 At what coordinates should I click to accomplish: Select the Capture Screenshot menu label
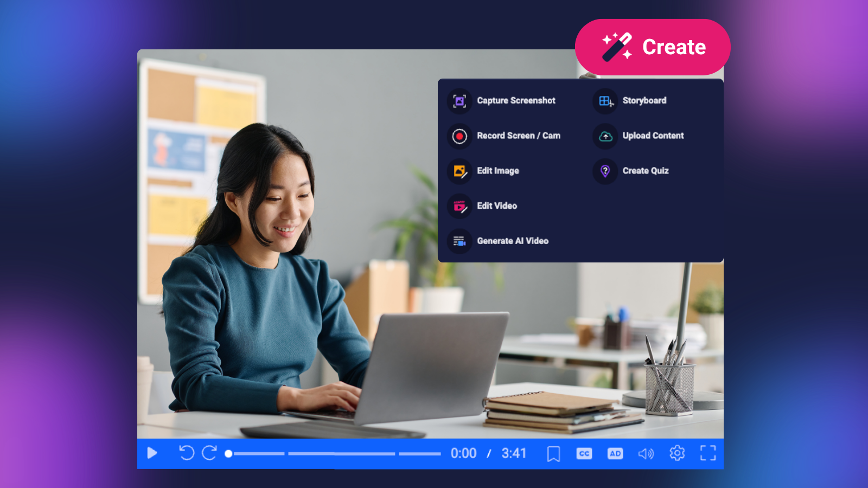pyautogui.click(x=516, y=100)
